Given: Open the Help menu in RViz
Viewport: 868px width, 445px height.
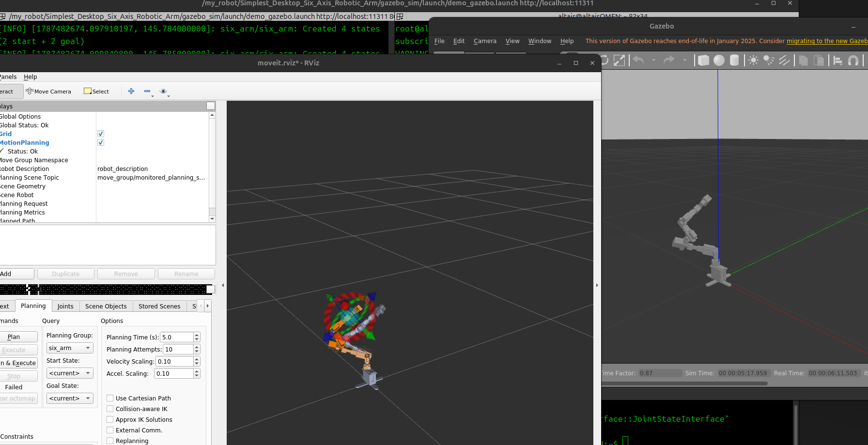Looking at the screenshot, I should (x=31, y=77).
